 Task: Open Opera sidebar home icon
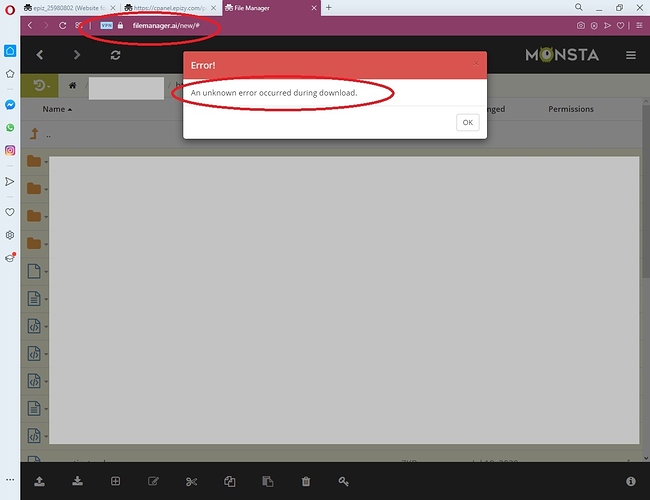click(x=10, y=51)
